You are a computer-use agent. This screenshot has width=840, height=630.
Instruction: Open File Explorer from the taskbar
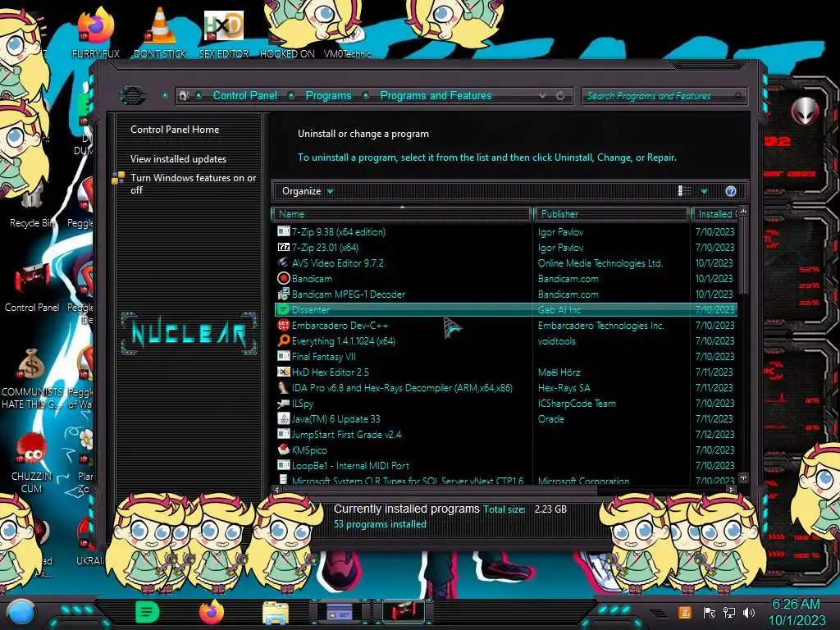[x=276, y=612]
